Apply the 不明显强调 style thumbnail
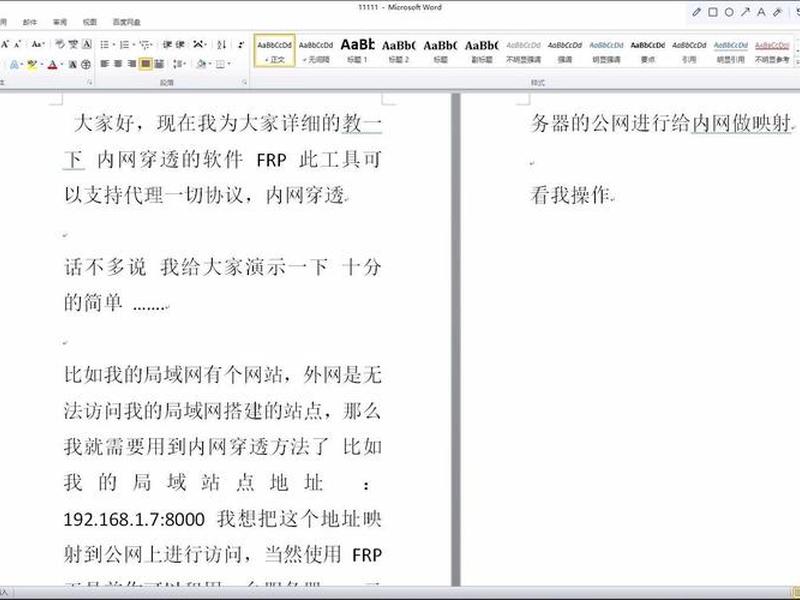 pos(523,51)
